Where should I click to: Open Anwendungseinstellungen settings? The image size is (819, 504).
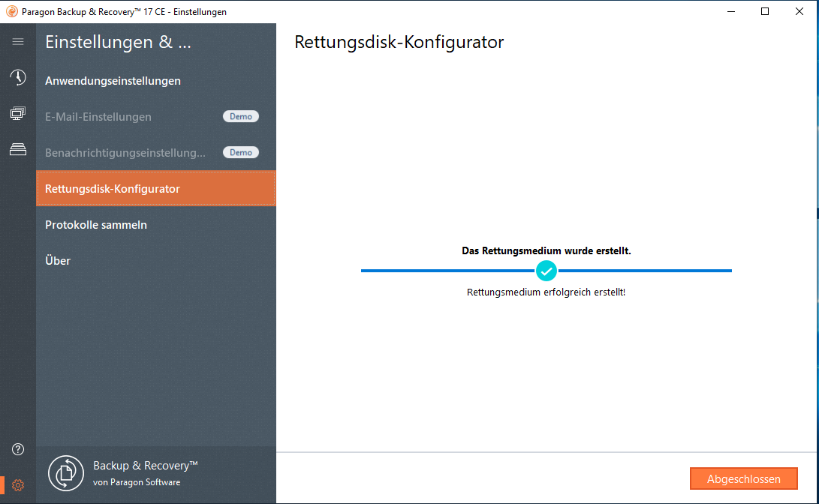(x=155, y=81)
